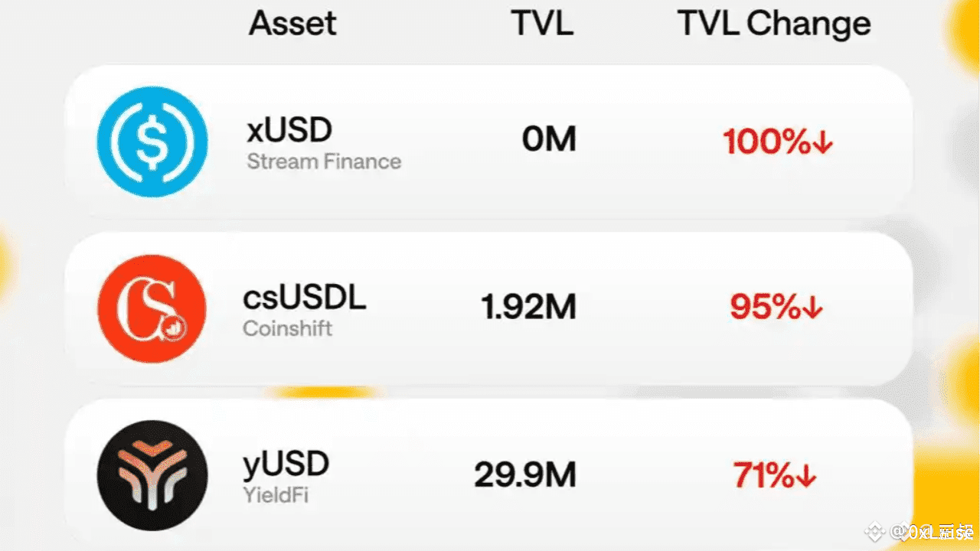Click the red down arrow beside 100%
980x551 pixels.
(823, 143)
